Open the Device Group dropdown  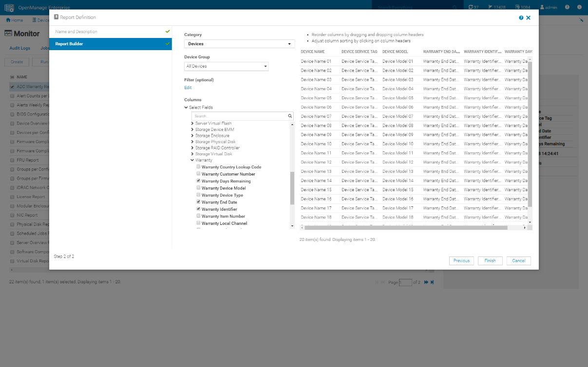coord(227,66)
